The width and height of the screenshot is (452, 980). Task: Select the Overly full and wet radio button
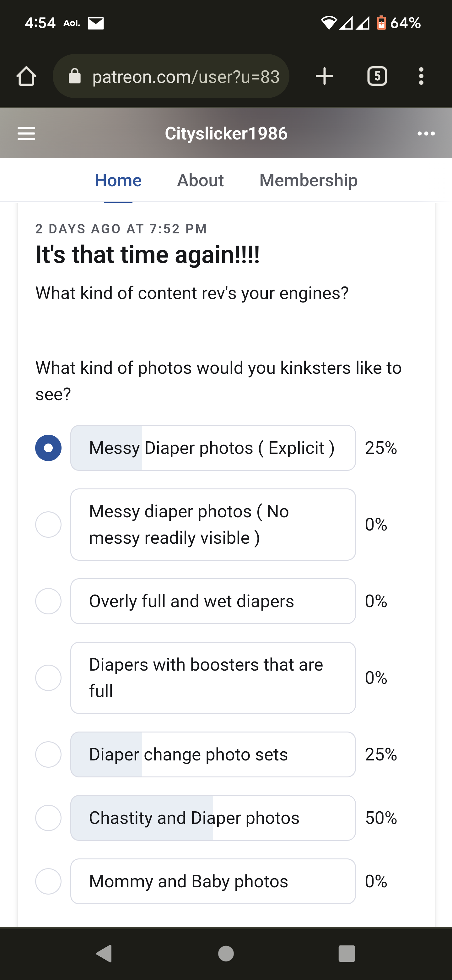(x=48, y=601)
